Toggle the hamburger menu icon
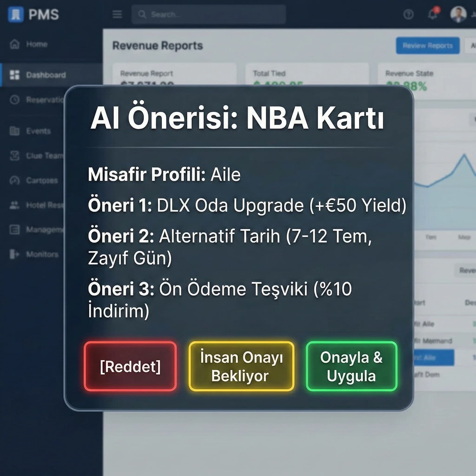476x476 pixels. tap(117, 14)
